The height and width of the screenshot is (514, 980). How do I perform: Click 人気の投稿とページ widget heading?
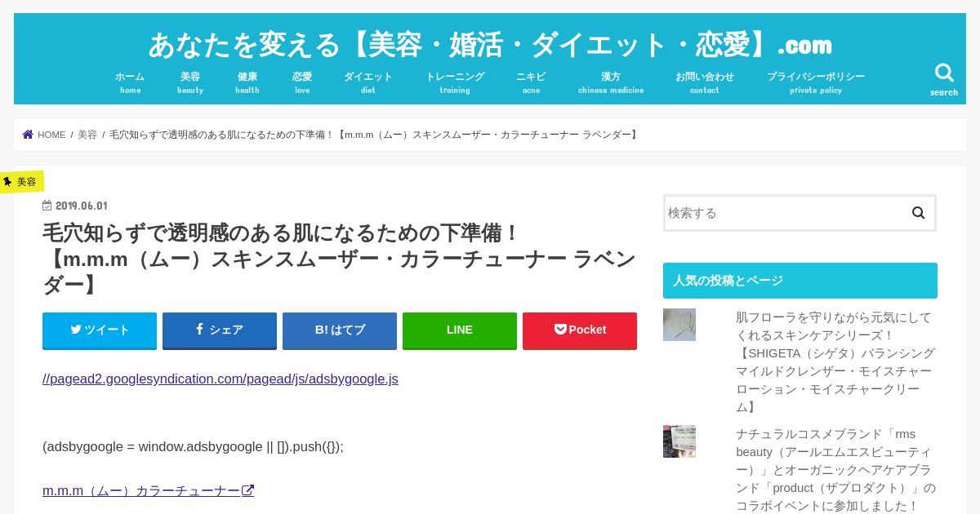[800, 281]
